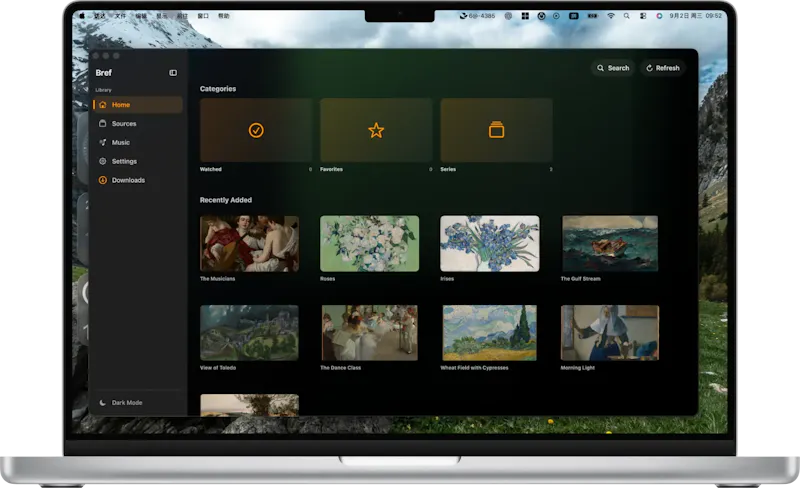Image resolution: width=800 pixels, height=488 pixels.
Task: Click the Wi-Fi icon in menu bar
Action: click(x=611, y=16)
